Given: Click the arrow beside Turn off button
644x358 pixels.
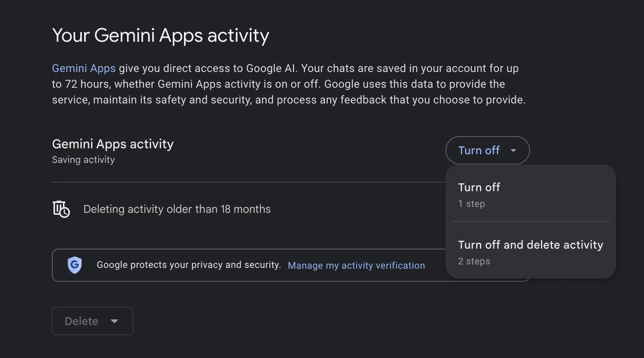Looking at the screenshot, I should (x=513, y=150).
